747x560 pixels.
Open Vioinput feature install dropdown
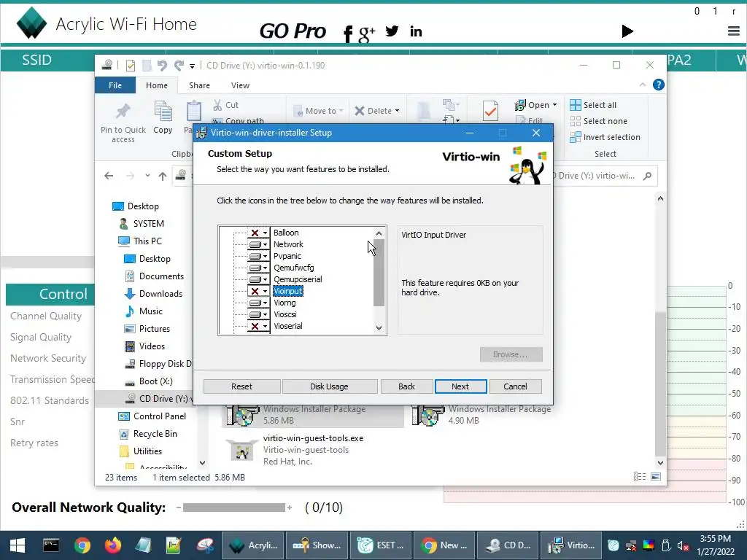point(258,291)
